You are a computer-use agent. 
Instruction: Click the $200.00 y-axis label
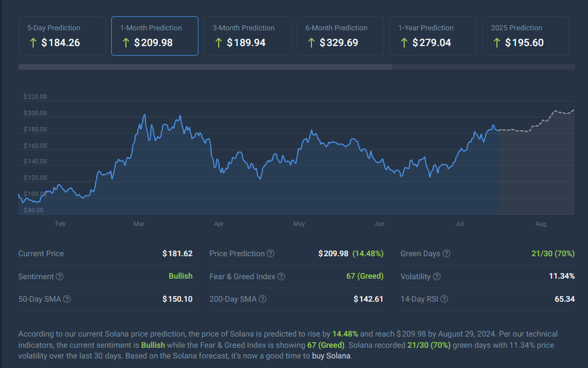tap(35, 113)
